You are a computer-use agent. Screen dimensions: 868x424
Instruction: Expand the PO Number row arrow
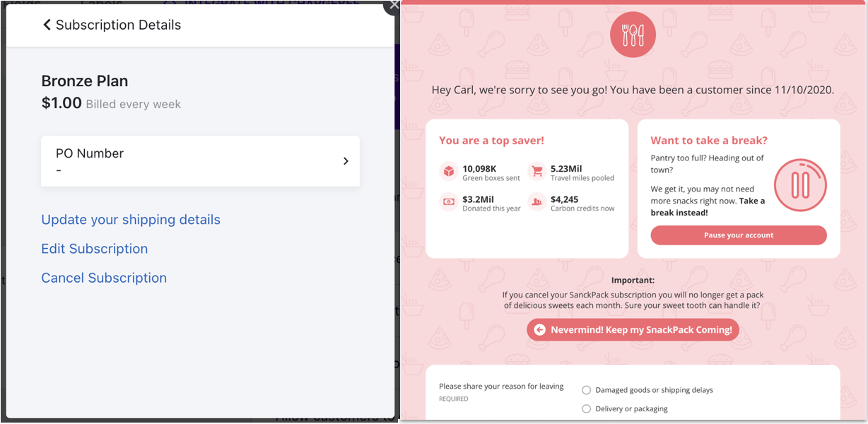pos(346,161)
